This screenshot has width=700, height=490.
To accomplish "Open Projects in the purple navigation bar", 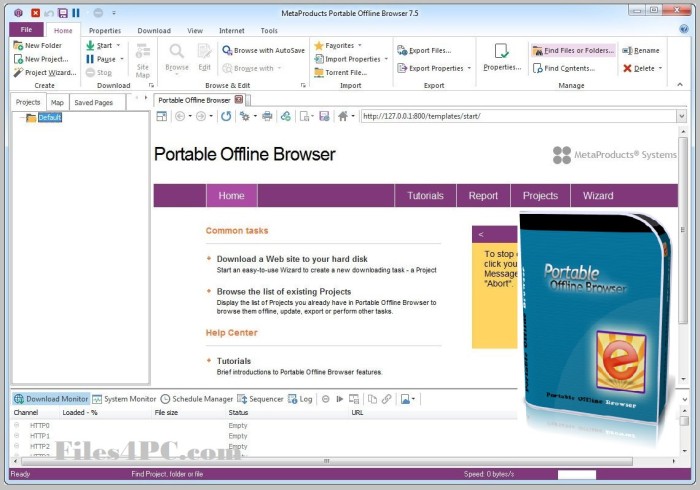I will (x=540, y=195).
